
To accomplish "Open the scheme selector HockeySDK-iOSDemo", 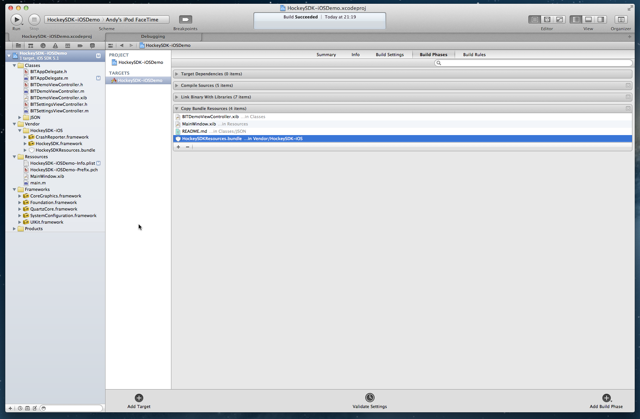I will [77, 19].
